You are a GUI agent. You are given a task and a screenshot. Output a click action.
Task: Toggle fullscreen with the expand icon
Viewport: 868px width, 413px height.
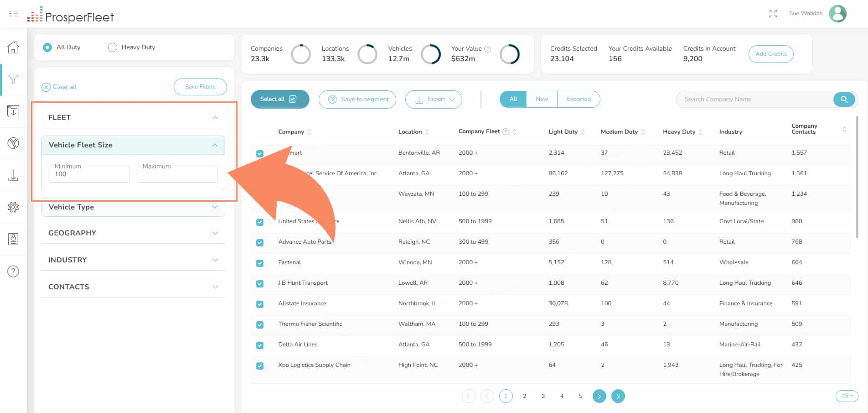click(x=773, y=14)
